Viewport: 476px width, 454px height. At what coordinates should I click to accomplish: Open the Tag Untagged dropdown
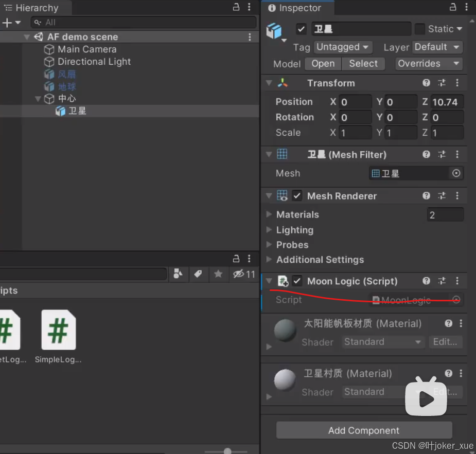click(343, 47)
